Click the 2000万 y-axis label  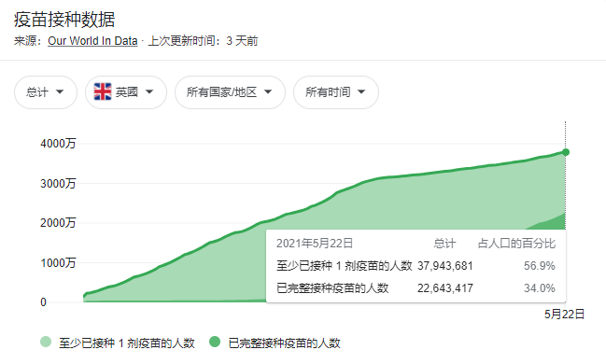pyautogui.click(x=58, y=223)
